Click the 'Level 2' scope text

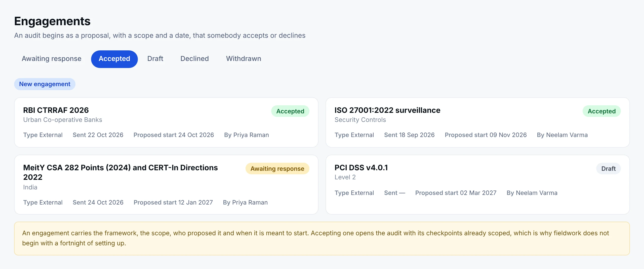coord(345,177)
